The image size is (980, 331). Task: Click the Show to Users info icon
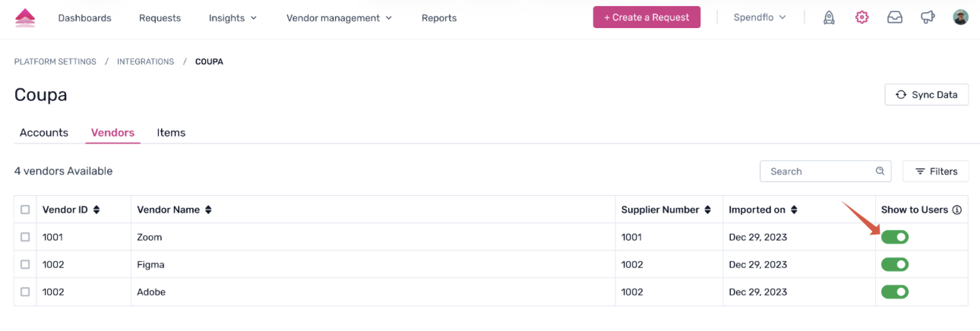coord(957,210)
